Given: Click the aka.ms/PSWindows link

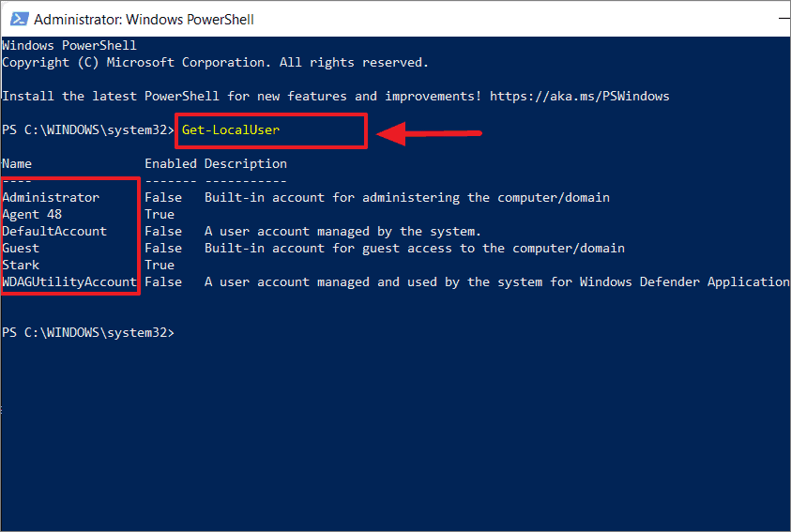Looking at the screenshot, I should click(x=580, y=97).
